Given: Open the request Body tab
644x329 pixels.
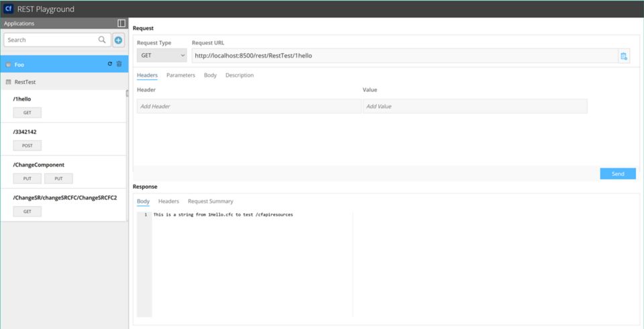Looking at the screenshot, I should coord(210,75).
